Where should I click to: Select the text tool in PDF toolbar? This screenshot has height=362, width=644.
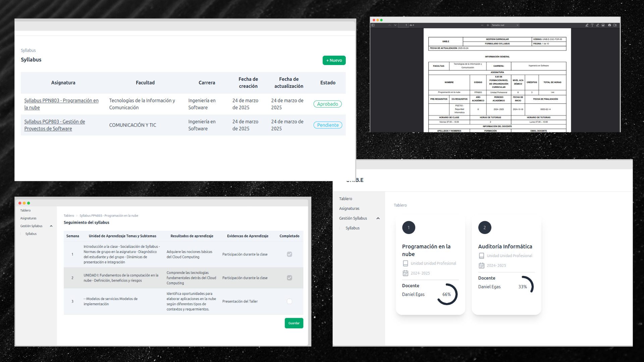[592, 25]
